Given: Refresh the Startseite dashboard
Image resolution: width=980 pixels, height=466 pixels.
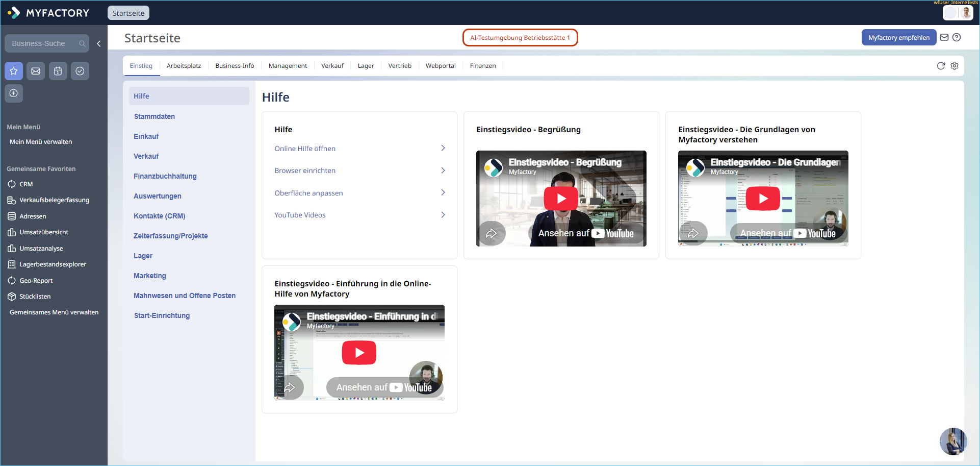Looking at the screenshot, I should 941,66.
